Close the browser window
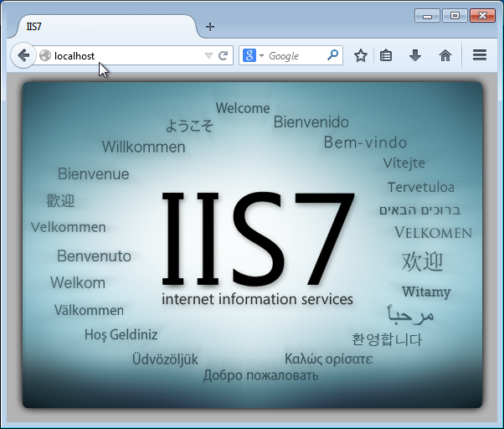 pos(482,16)
